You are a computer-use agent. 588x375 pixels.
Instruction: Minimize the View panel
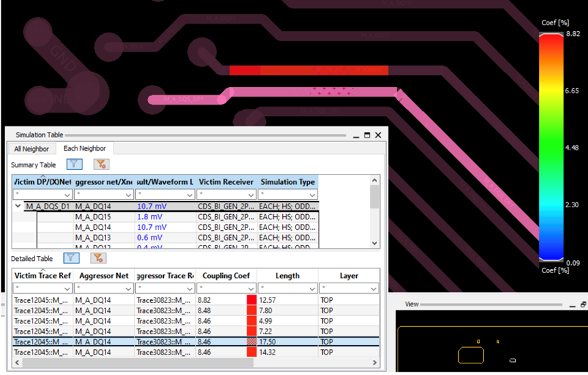tap(572, 305)
